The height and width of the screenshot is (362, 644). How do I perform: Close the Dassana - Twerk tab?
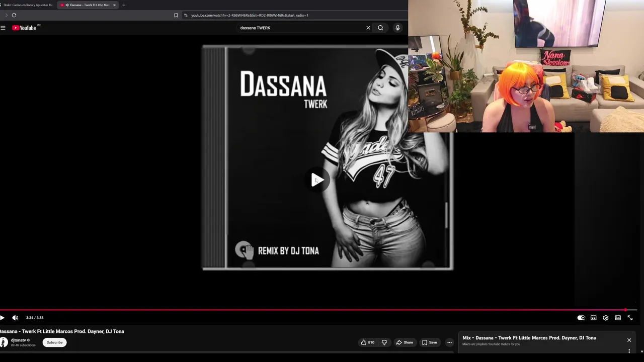pos(114,5)
